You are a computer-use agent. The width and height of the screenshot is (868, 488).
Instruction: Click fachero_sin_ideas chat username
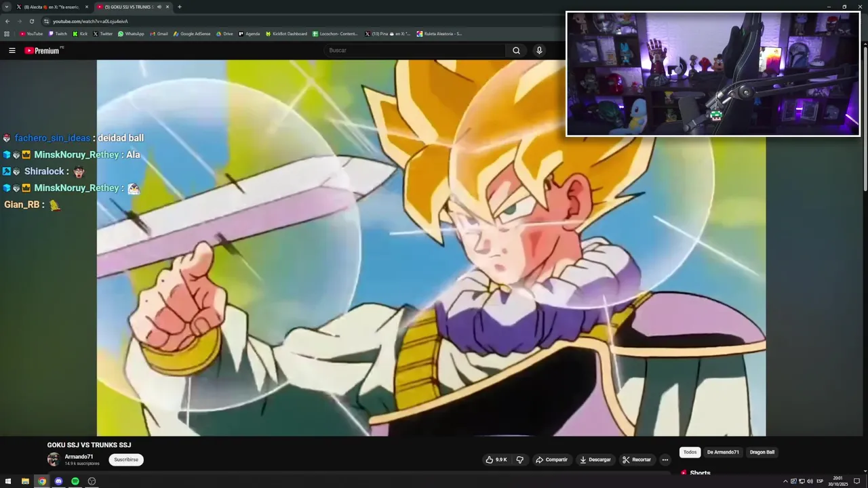pyautogui.click(x=52, y=138)
